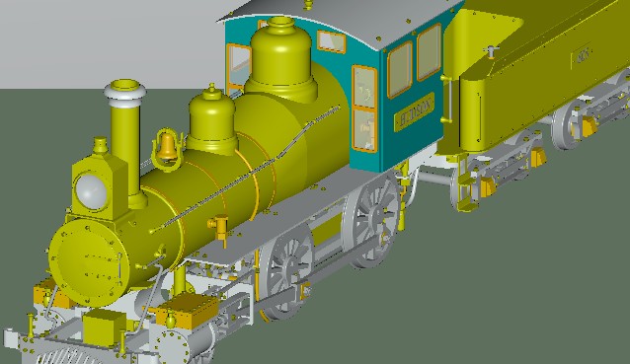Select the brass bell on the boiler

166,148
